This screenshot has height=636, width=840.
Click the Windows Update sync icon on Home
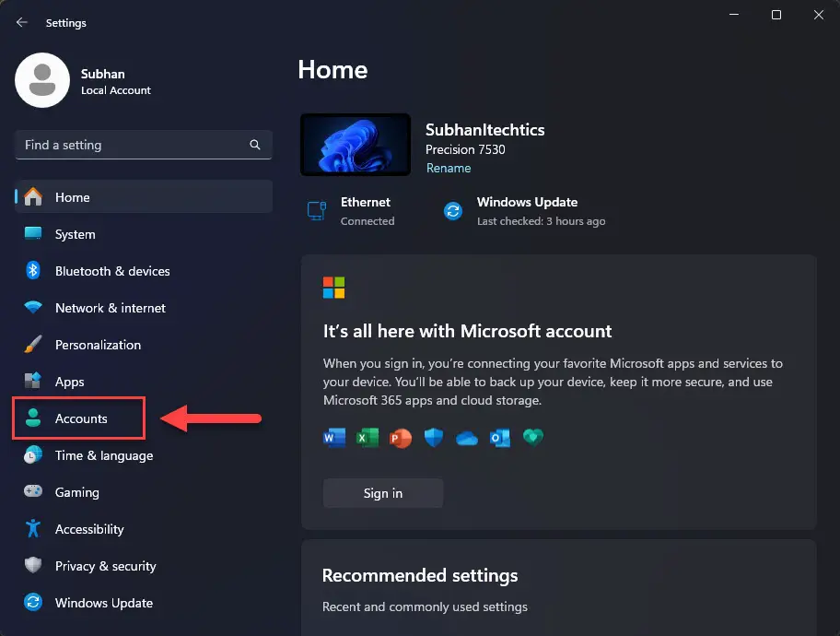coord(453,211)
